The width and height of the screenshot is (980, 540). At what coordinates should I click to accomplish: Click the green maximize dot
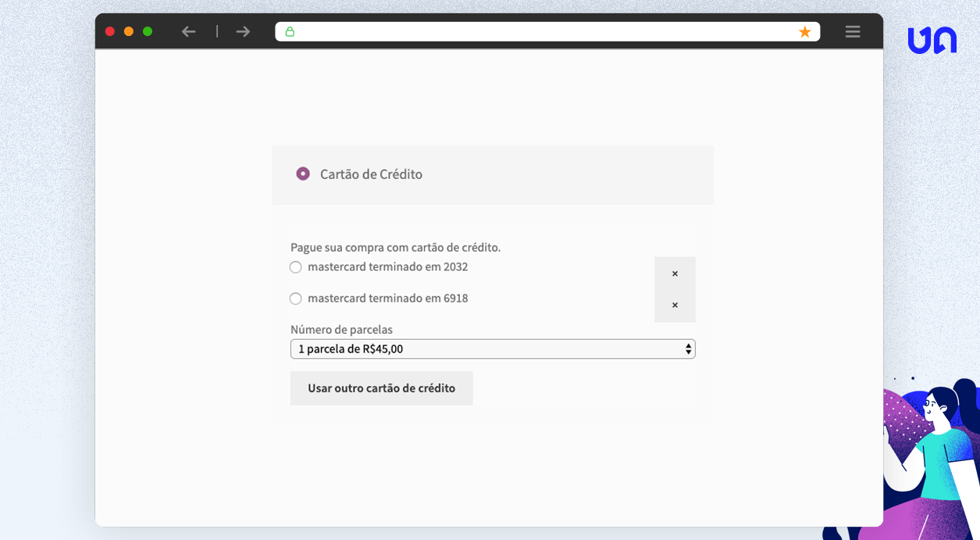(148, 31)
